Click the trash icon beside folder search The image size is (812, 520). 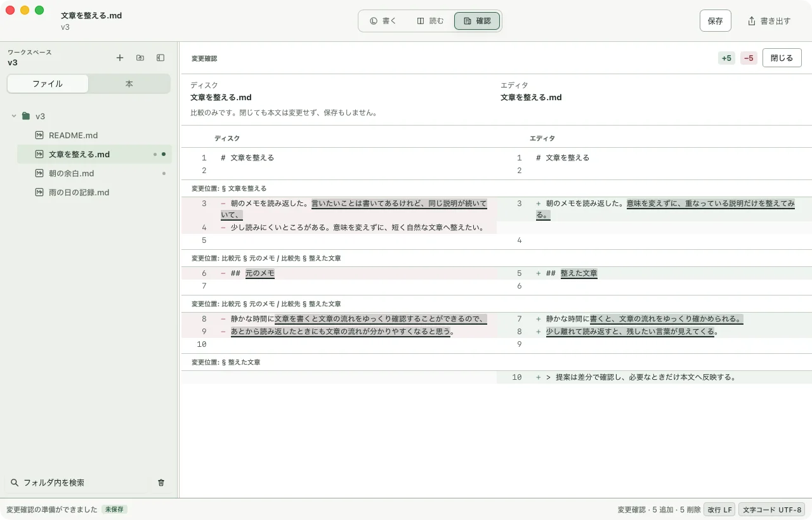click(161, 483)
